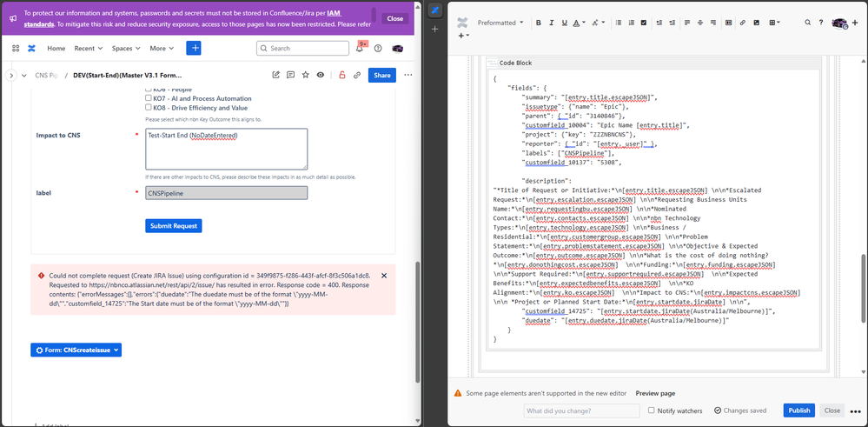This screenshot has width=868, height=427.
Task: Open the help question mark in left window
Action: (x=378, y=48)
